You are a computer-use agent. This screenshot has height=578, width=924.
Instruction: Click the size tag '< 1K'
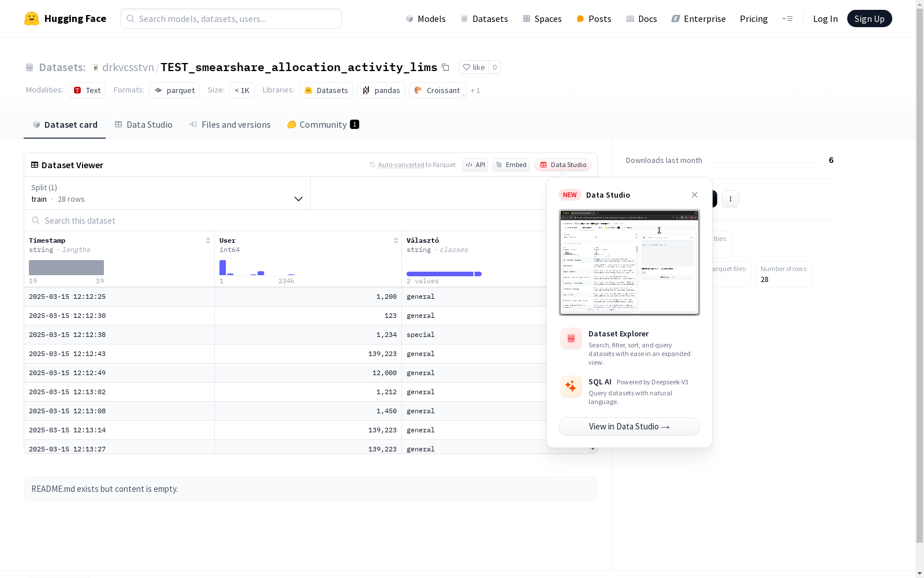click(242, 90)
